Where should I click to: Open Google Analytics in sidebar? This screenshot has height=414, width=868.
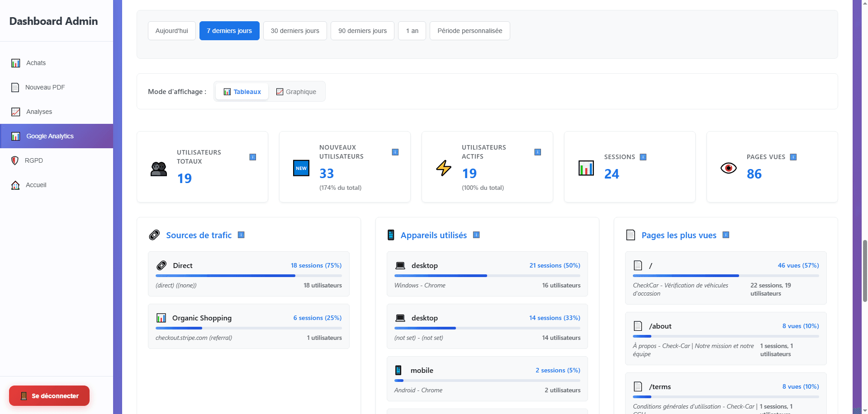pyautogui.click(x=57, y=136)
